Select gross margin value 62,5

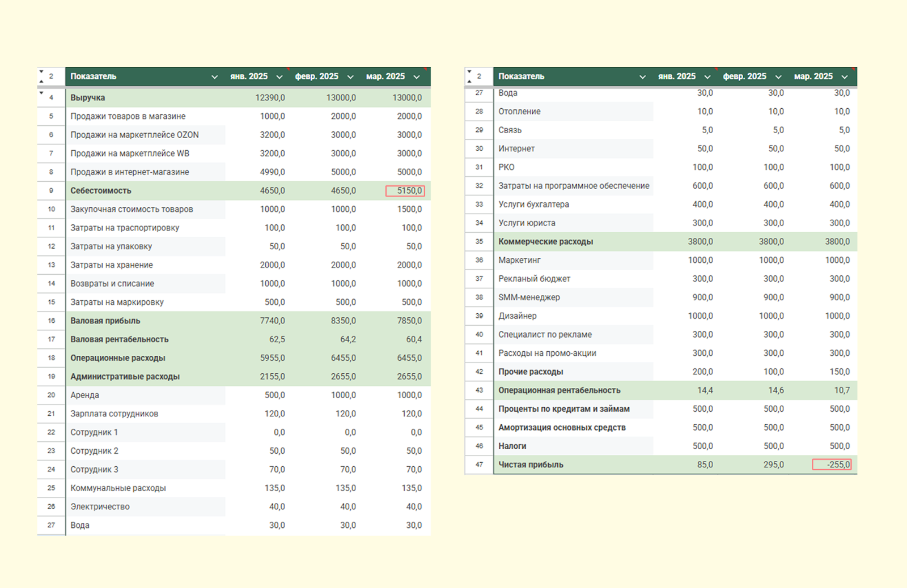[x=277, y=339]
